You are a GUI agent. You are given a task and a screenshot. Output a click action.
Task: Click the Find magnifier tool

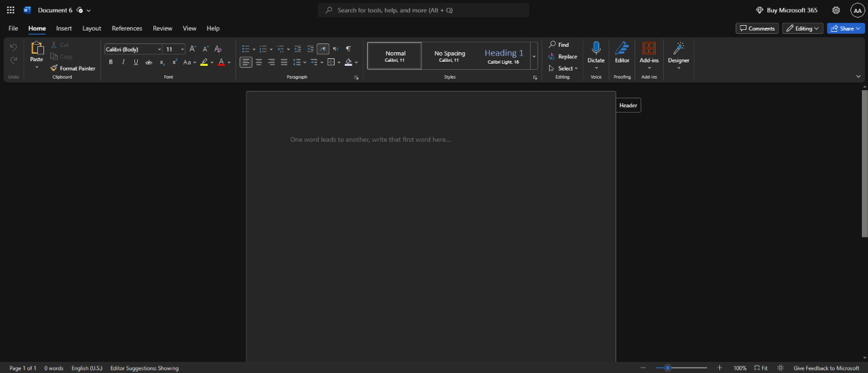pos(559,45)
